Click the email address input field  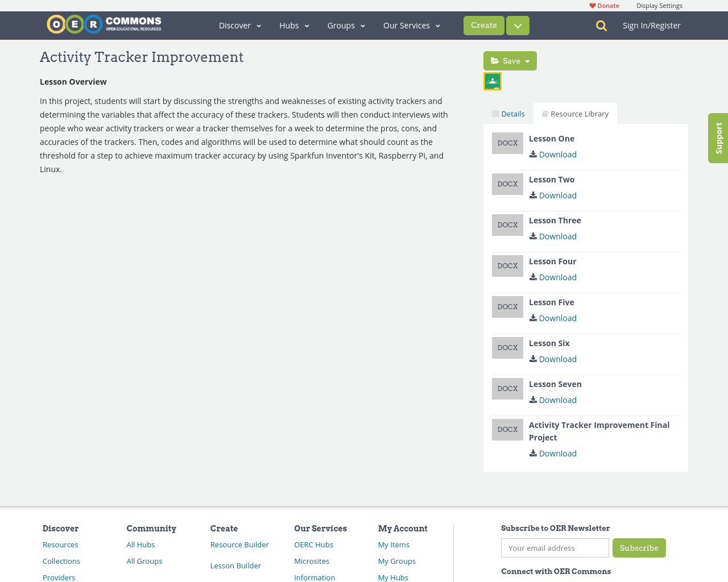555,548
